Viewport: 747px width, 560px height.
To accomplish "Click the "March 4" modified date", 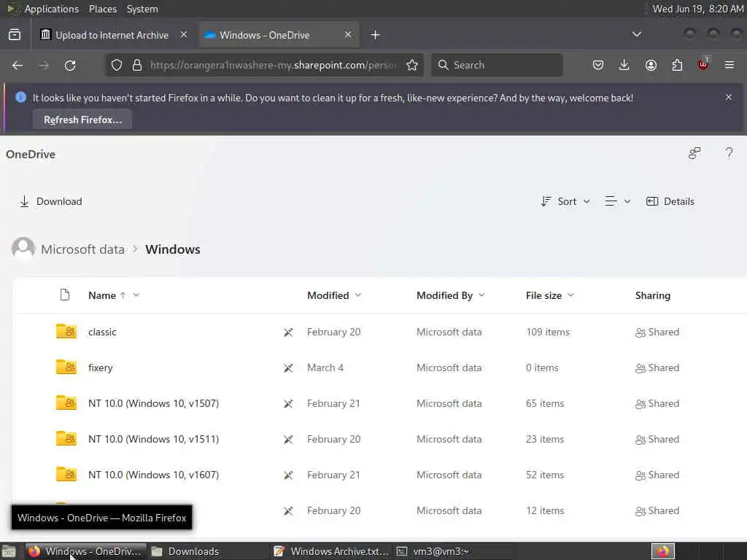I will coord(325,367).
